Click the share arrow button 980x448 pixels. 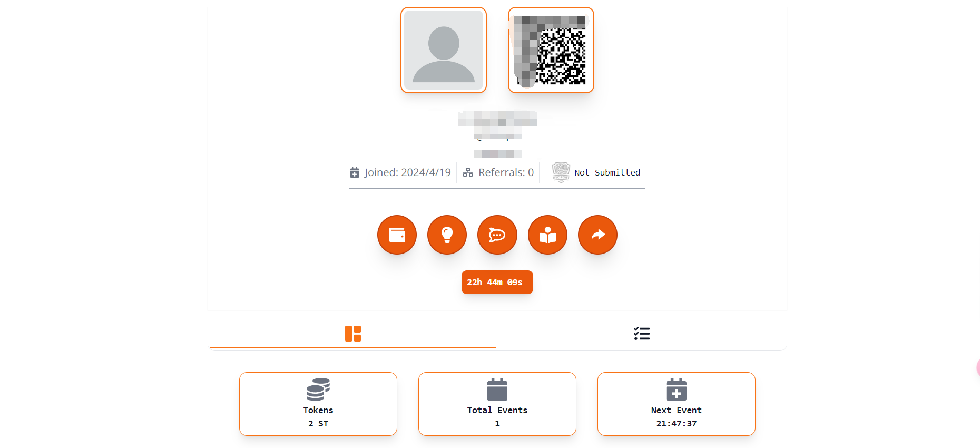point(597,235)
